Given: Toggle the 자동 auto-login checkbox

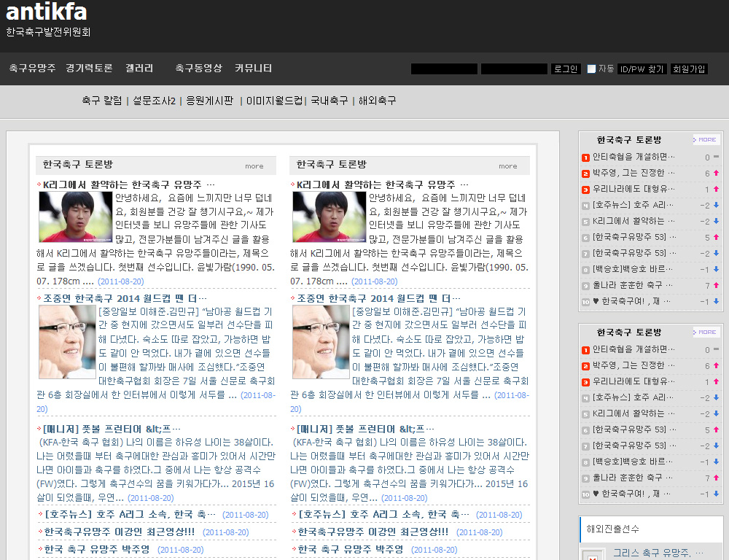Looking at the screenshot, I should 591,69.
